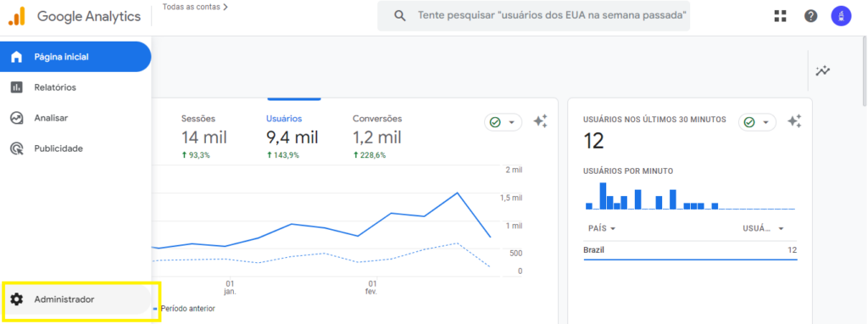Image resolution: width=868 pixels, height=324 pixels.
Task: Click the 14 mil sessions value
Action: (x=204, y=137)
